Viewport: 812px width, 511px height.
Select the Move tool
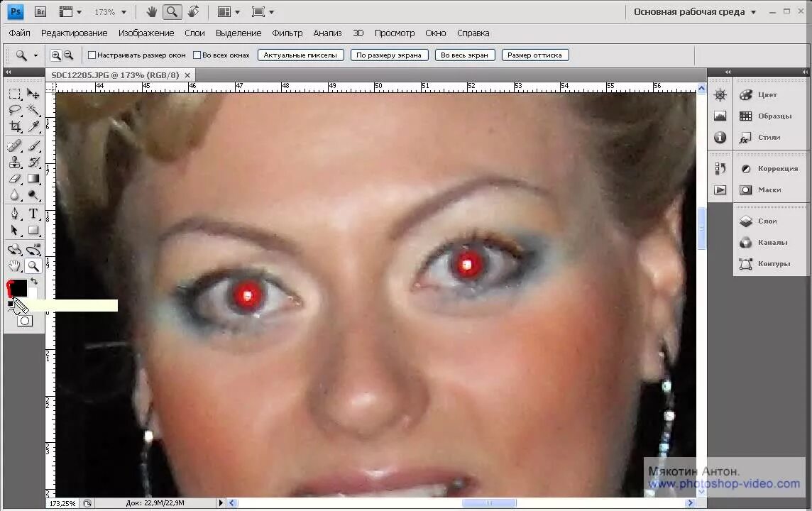pyautogui.click(x=33, y=94)
